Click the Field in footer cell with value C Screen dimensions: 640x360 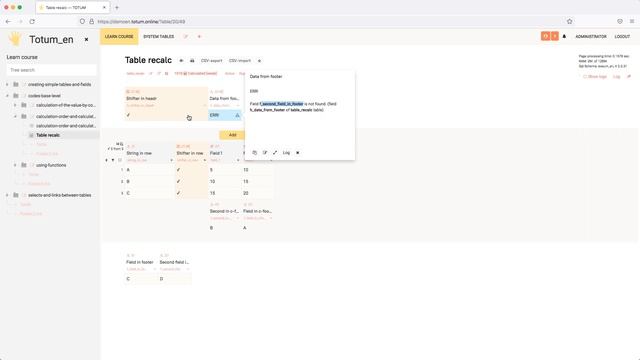pos(141,279)
